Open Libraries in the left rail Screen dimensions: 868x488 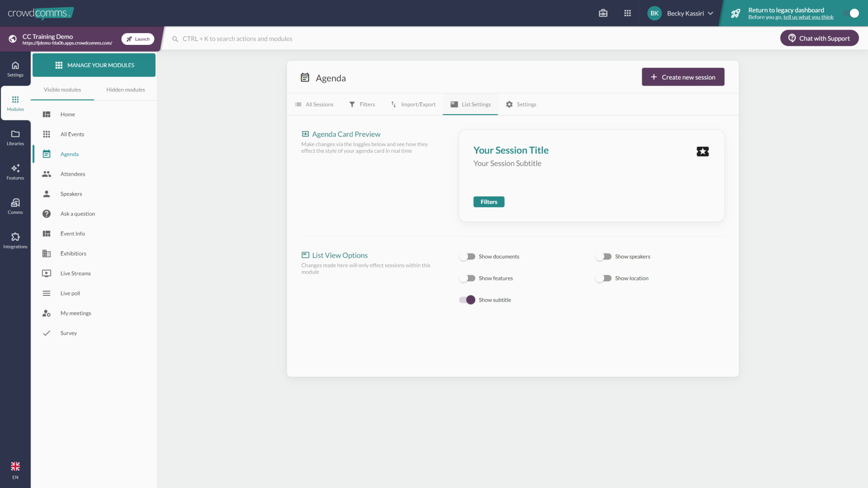pyautogui.click(x=16, y=137)
